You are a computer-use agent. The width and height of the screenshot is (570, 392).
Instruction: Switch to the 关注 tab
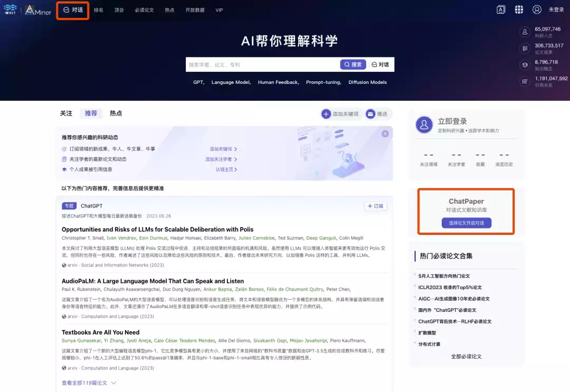pos(66,113)
